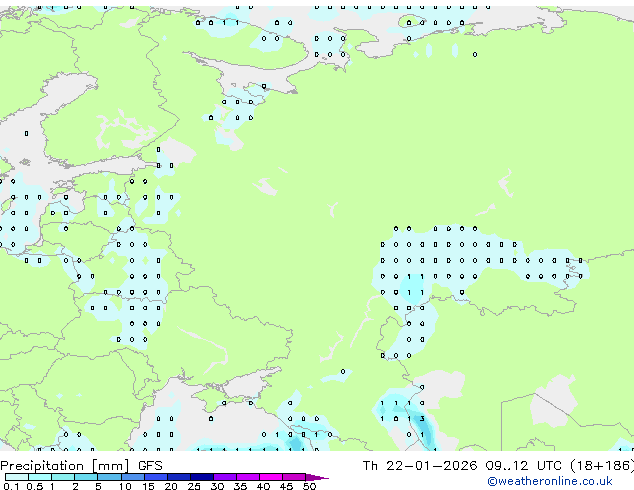Click the '10' legend scale label
This screenshot has height=490, width=634.
point(125,486)
